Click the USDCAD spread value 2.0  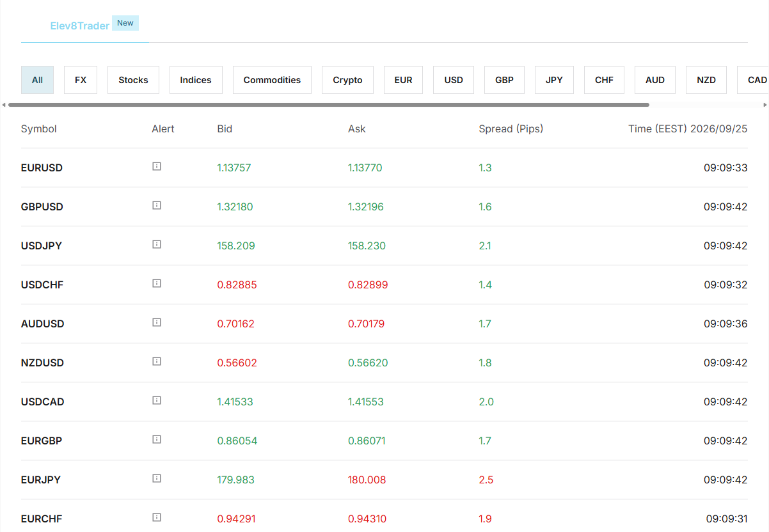coord(486,402)
